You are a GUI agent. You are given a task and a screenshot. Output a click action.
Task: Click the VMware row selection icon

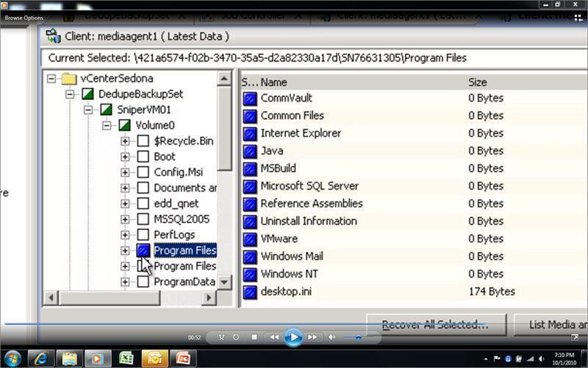(x=250, y=239)
